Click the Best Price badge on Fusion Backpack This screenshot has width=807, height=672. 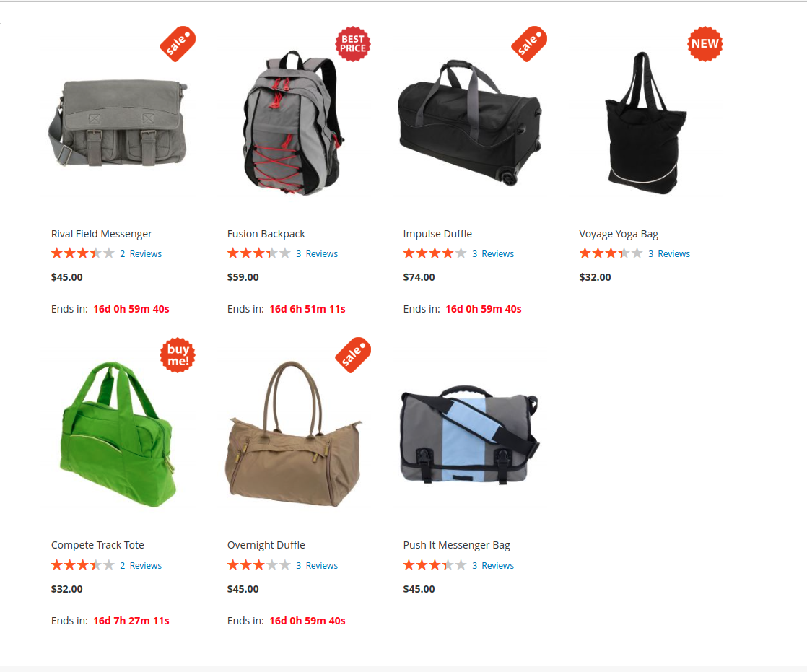[x=353, y=44]
